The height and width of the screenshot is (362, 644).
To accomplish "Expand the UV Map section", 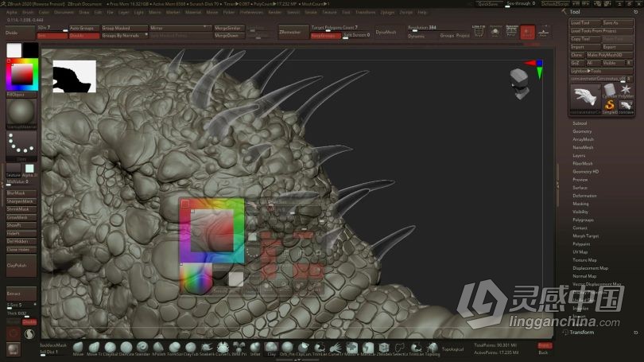I will point(580,252).
